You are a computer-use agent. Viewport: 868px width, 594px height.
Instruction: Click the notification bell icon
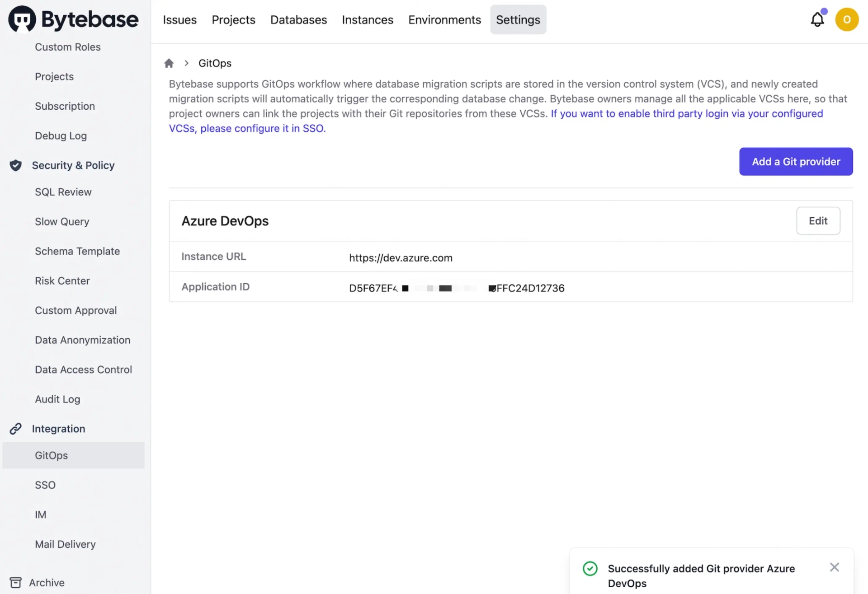[818, 19]
